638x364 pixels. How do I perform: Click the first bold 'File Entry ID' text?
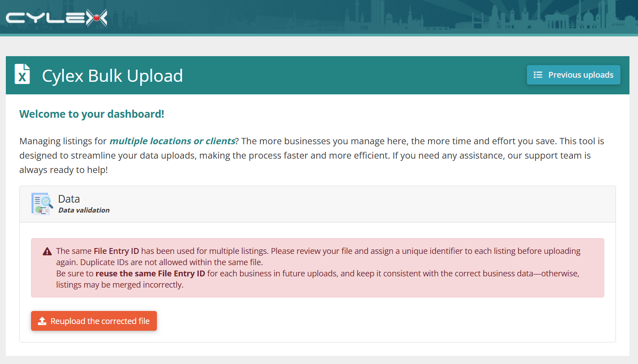tap(116, 251)
